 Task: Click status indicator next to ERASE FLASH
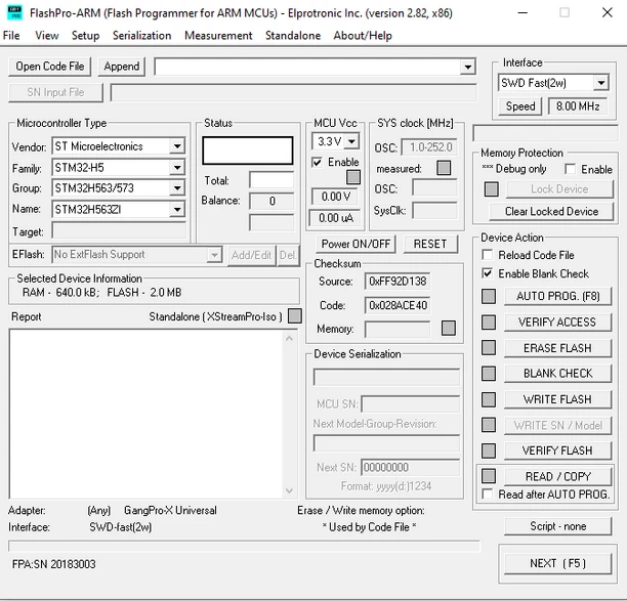pos(488,348)
